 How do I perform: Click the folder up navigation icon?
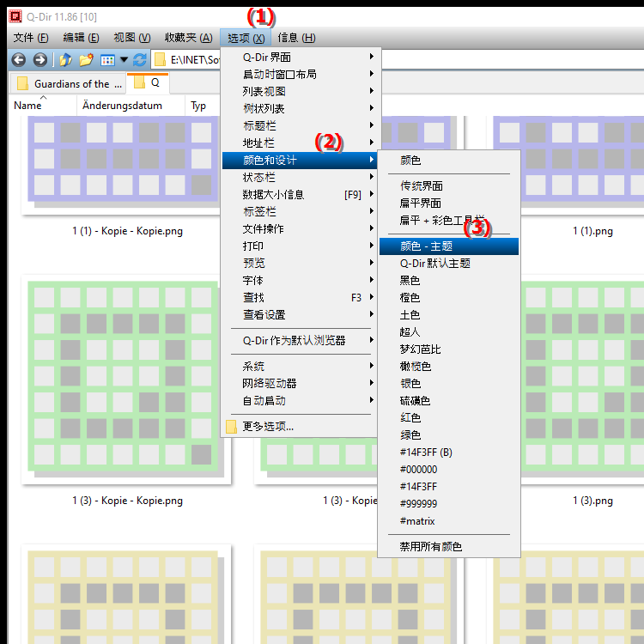coord(65,60)
